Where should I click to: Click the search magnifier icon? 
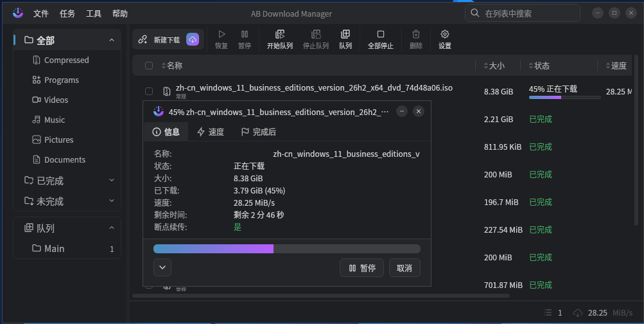point(474,13)
